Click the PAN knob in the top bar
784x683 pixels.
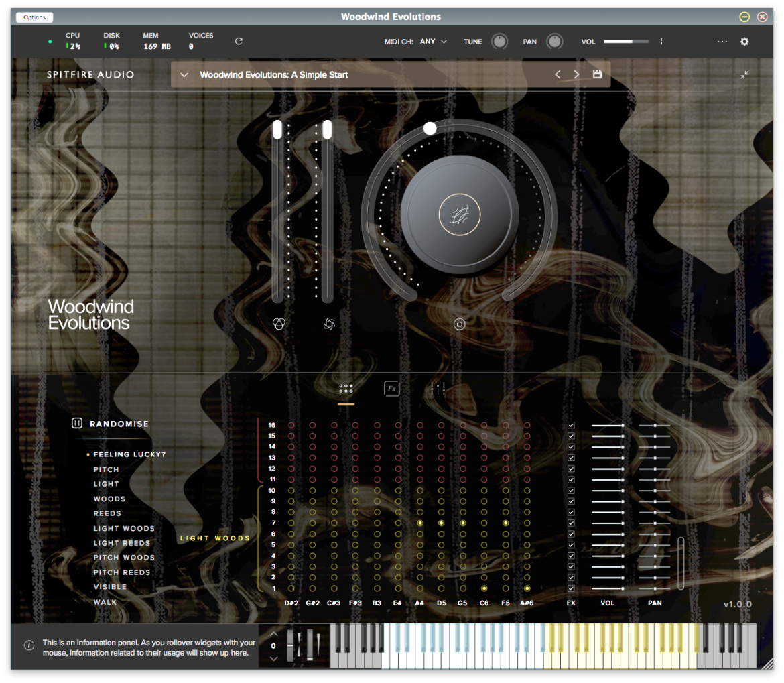click(554, 41)
